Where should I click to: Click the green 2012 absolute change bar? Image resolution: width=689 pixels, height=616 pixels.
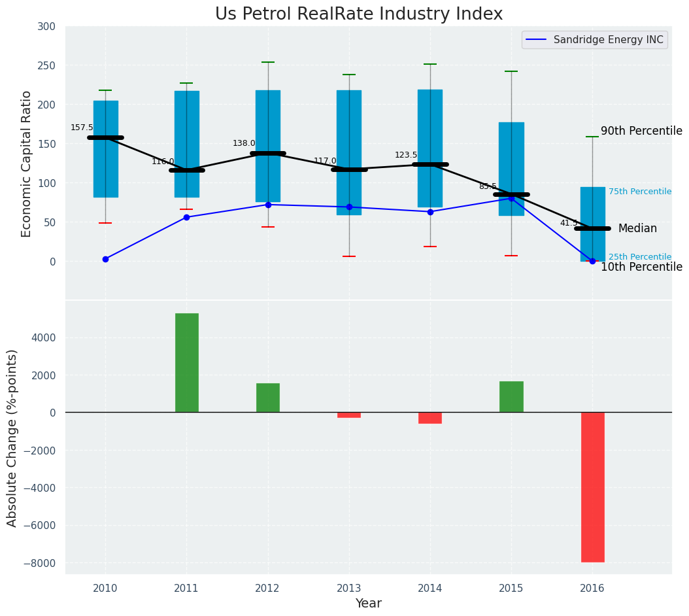pos(268,398)
